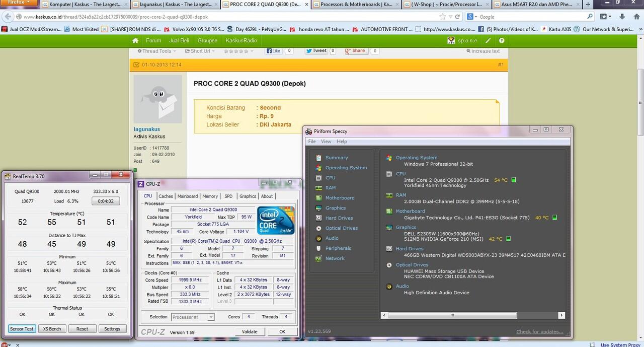Image resolution: width=644 pixels, height=347 pixels.
Task: Click the Reset button in RealTemp
Action: pos(82,329)
